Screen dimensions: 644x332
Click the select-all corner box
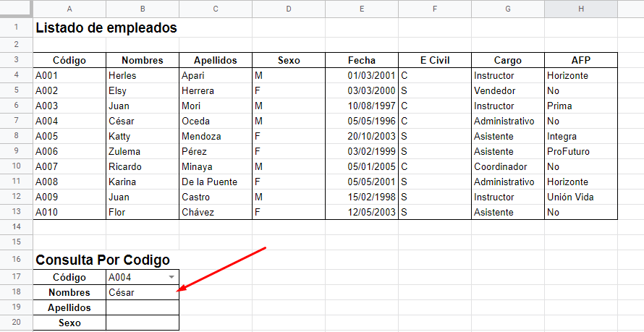tap(16, 9)
